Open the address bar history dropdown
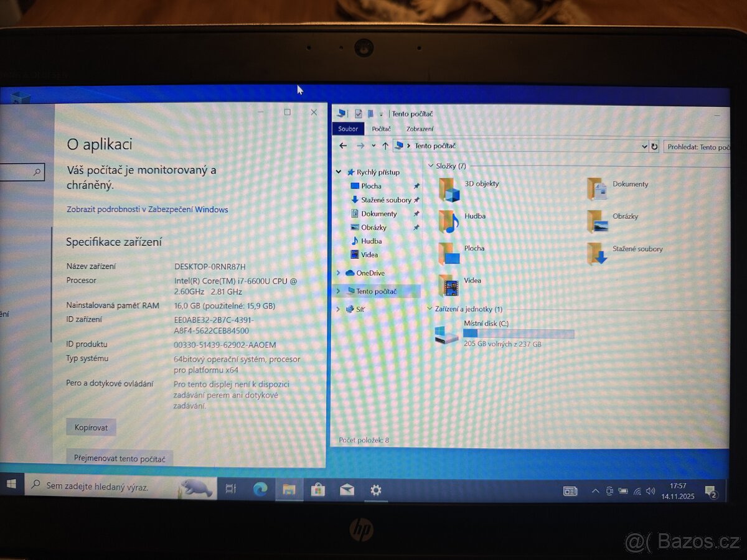747x560 pixels. pos(645,146)
